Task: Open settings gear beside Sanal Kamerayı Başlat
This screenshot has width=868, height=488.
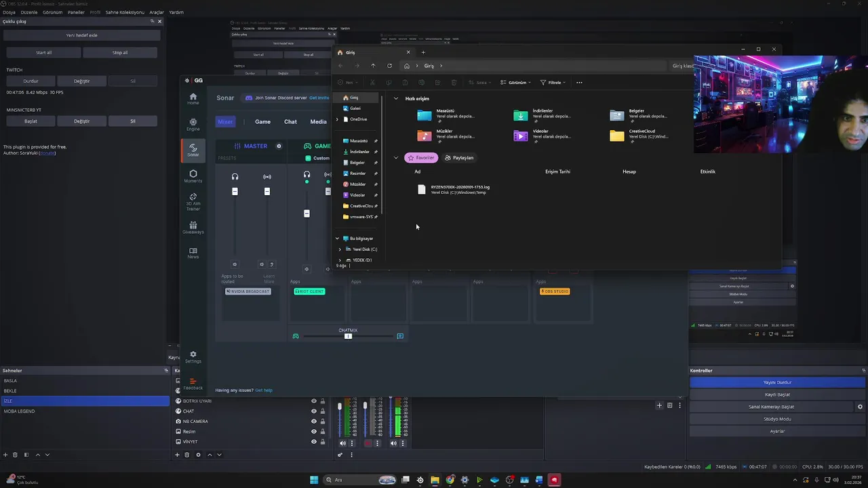Action: pyautogui.click(x=860, y=407)
